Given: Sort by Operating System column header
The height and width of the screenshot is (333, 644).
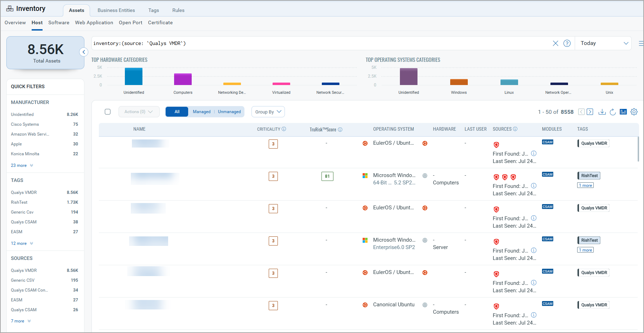Looking at the screenshot, I should pos(393,129).
